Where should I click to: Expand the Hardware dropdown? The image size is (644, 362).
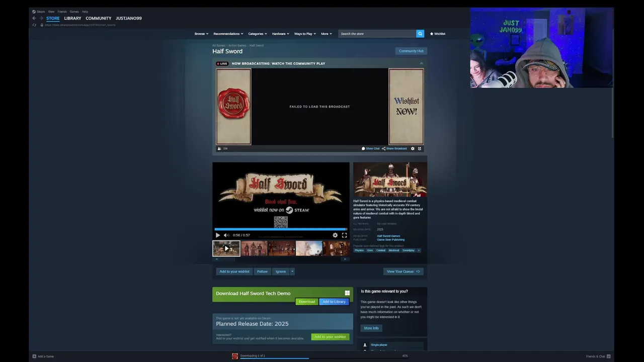[281, 34]
